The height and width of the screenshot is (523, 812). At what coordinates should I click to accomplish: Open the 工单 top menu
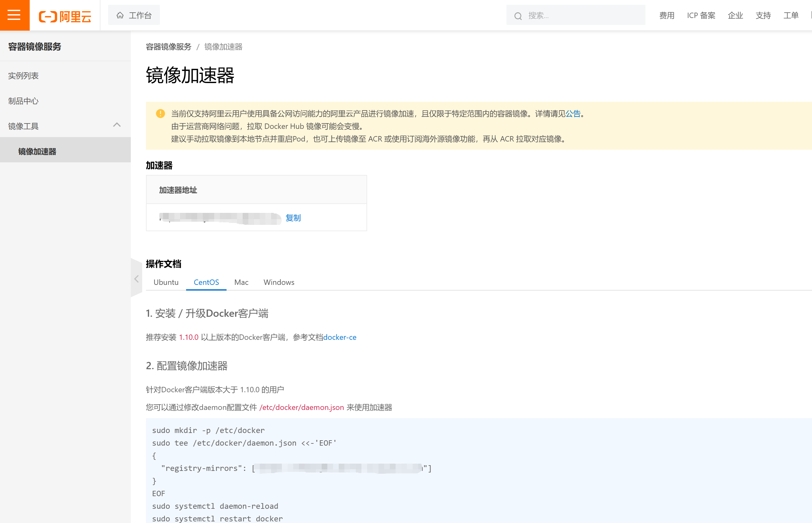tap(791, 15)
